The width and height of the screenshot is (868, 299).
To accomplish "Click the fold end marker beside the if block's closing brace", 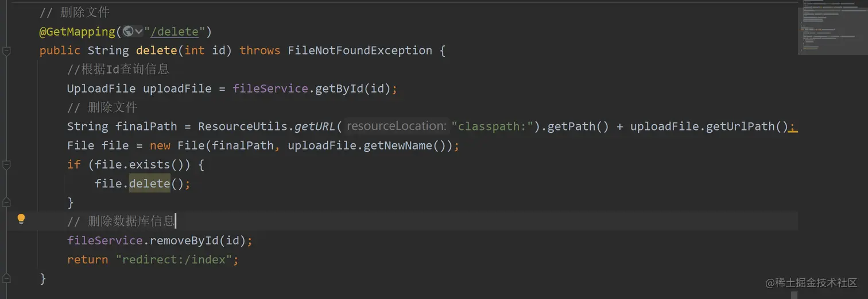I will pos(6,202).
